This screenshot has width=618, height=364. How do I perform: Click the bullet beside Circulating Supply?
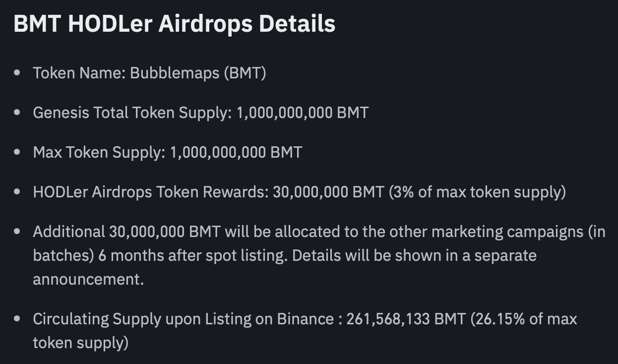tap(17, 319)
